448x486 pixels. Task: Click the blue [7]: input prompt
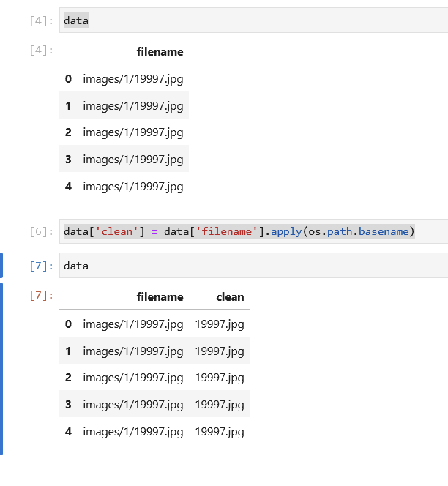tap(41, 266)
